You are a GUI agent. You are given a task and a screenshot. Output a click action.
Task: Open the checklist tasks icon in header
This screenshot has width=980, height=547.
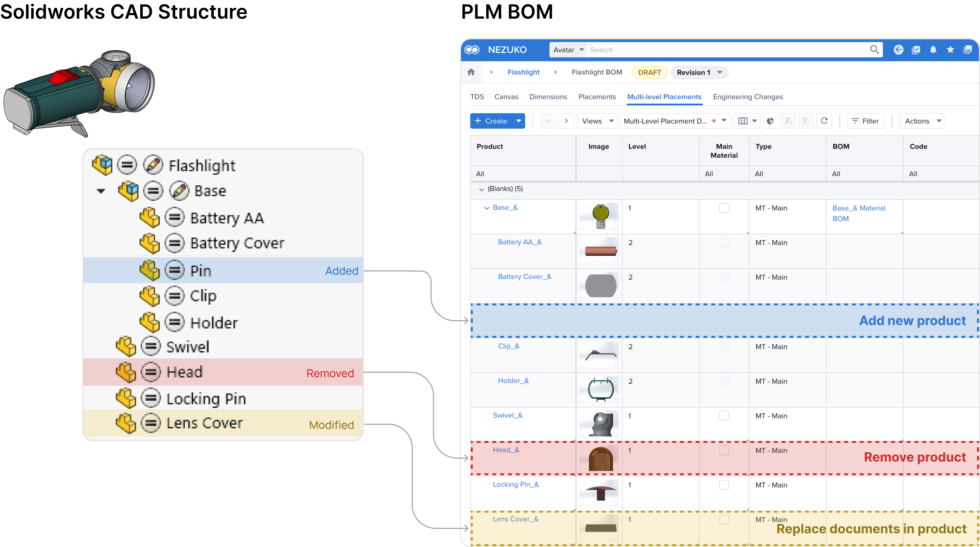tap(916, 50)
